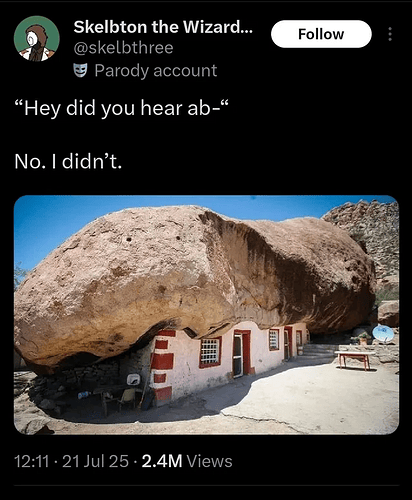Click the Parody account label text
The image size is (412, 500).
(156, 71)
